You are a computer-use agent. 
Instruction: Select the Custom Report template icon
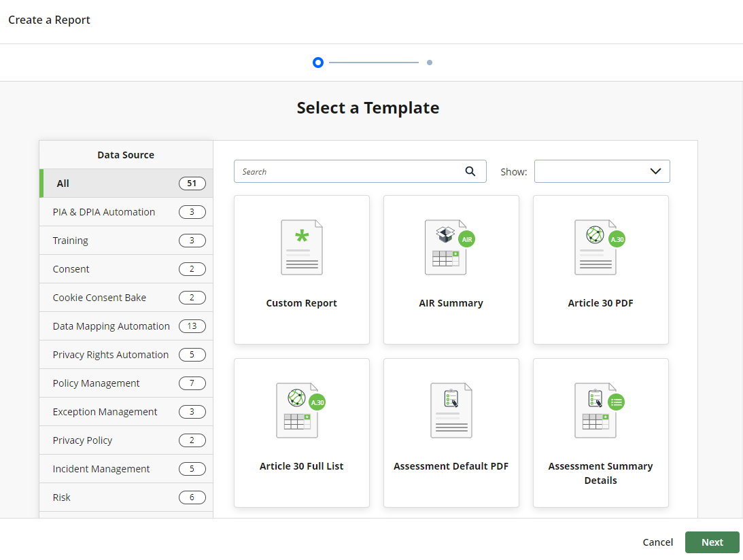pyautogui.click(x=301, y=247)
